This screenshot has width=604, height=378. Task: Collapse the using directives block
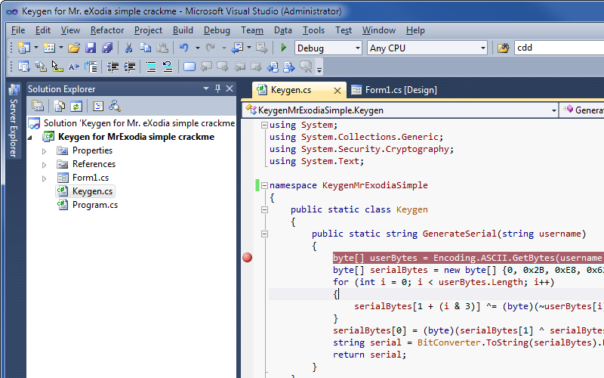pyautogui.click(x=264, y=125)
